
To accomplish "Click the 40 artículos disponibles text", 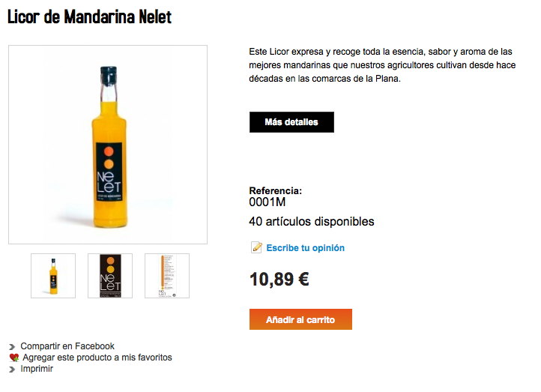I will [312, 222].
